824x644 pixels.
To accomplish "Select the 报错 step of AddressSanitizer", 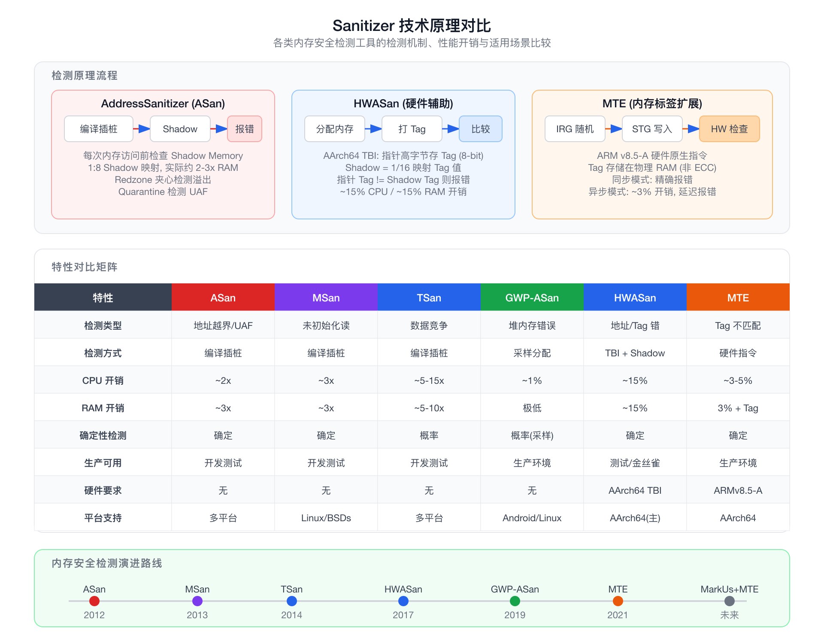I will (x=245, y=128).
